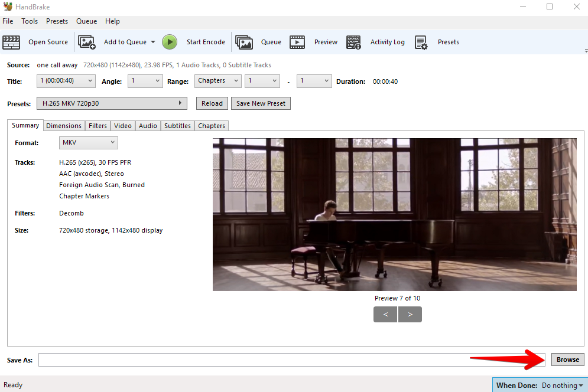
Task: Switch to the Dimensions tab
Action: coord(64,126)
